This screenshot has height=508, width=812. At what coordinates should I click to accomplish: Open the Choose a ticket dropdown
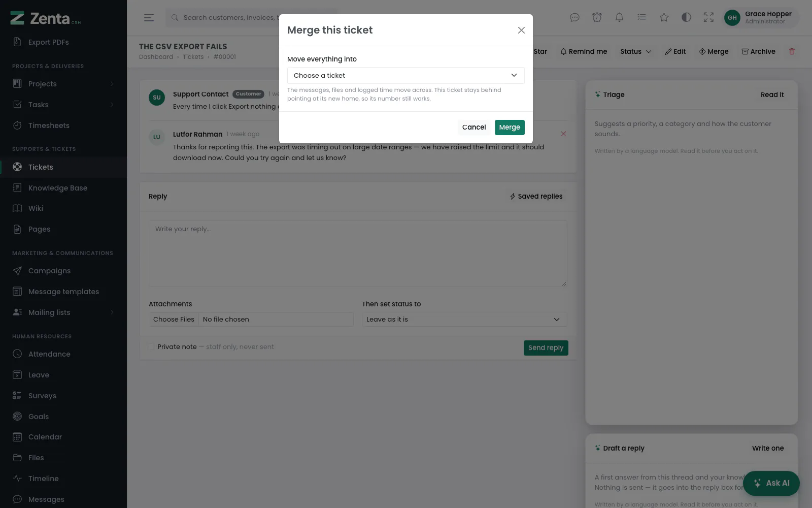(x=405, y=75)
